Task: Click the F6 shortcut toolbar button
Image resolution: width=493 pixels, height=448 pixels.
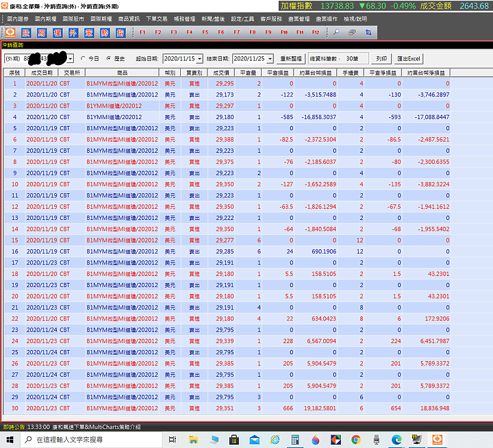Action: tap(221, 32)
